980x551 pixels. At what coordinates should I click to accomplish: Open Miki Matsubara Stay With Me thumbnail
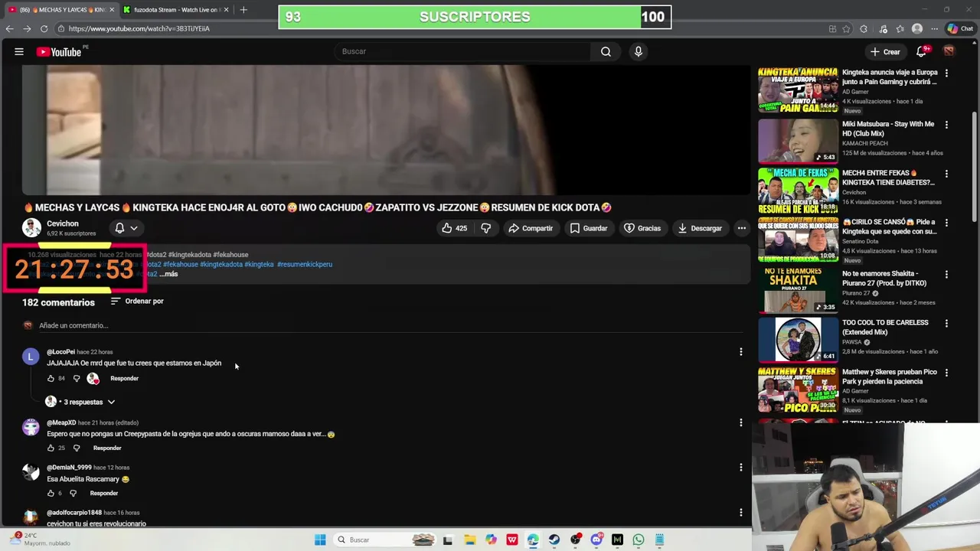[x=798, y=141]
